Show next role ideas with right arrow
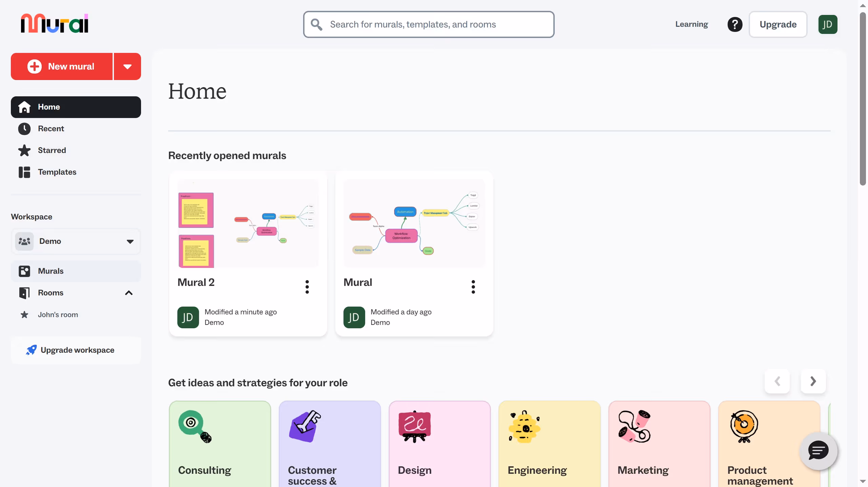The height and width of the screenshot is (487, 868). click(813, 381)
